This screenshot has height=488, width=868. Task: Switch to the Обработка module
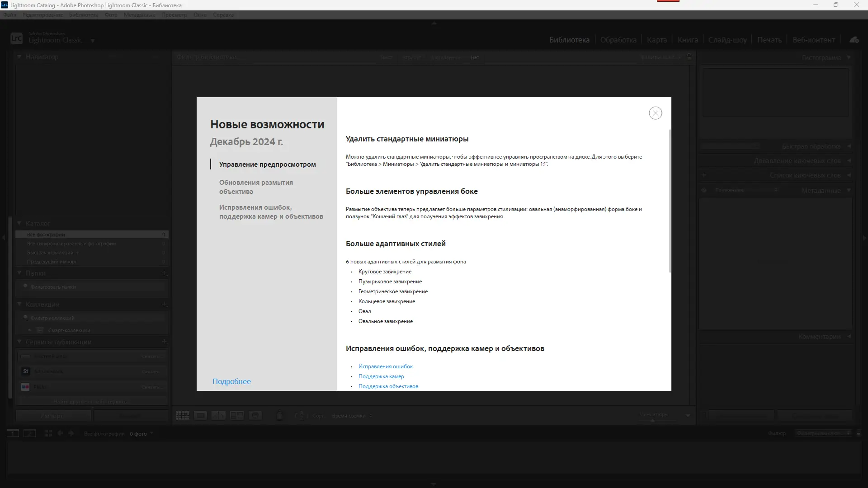618,39
